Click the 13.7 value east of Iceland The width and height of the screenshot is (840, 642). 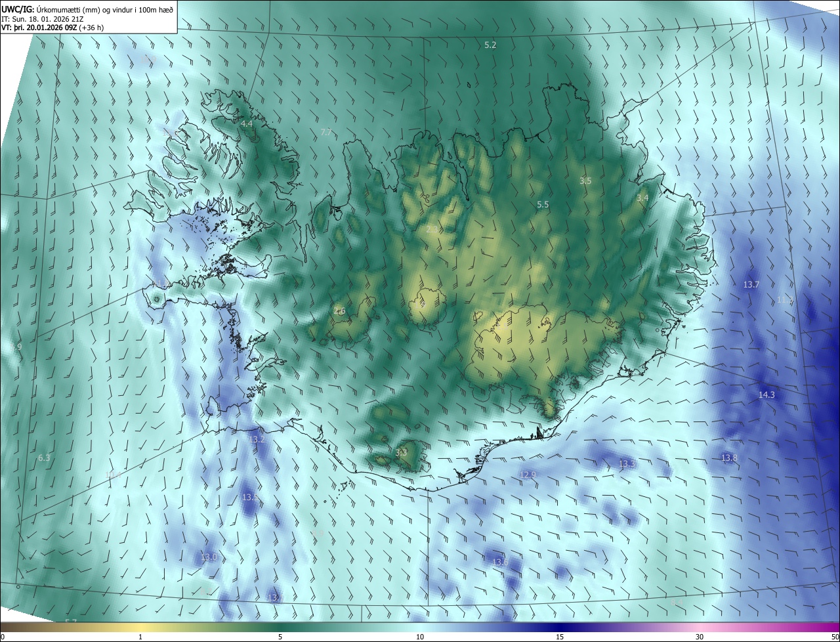point(751,285)
